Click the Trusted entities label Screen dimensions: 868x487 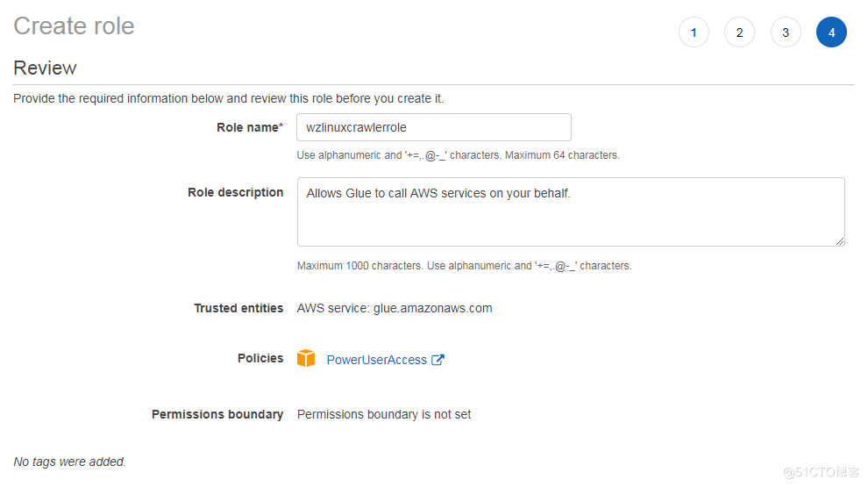click(x=238, y=308)
